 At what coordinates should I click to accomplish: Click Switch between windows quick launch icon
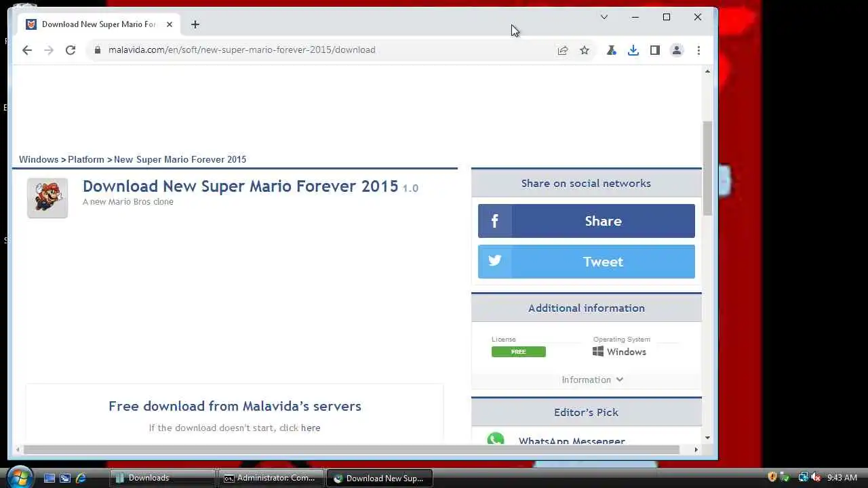(65, 478)
